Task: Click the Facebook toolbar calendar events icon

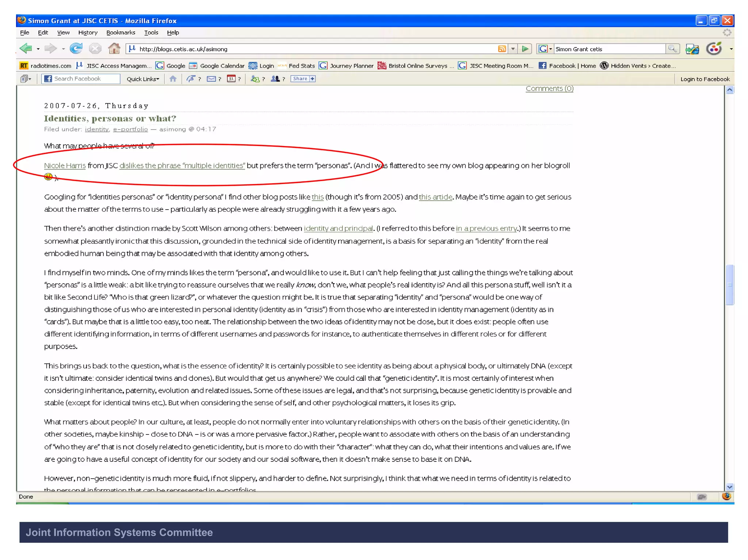Action: 231,79
